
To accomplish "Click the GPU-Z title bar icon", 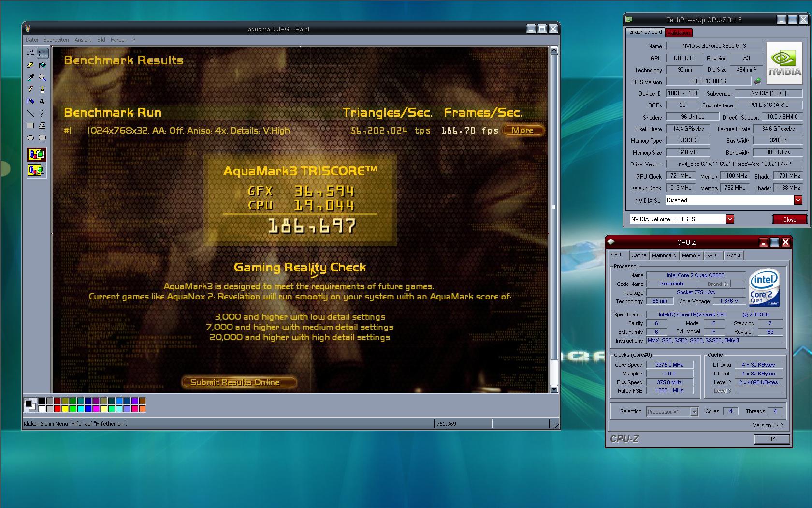I will point(629,19).
